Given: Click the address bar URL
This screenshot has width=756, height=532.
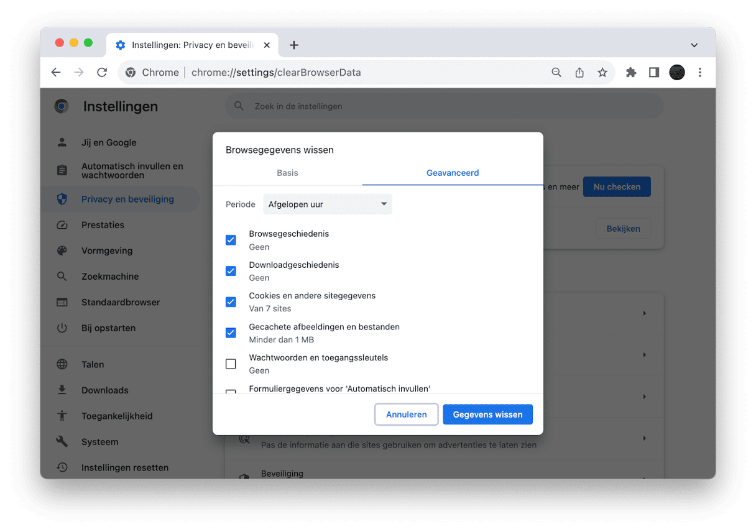Looking at the screenshot, I should [x=276, y=73].
